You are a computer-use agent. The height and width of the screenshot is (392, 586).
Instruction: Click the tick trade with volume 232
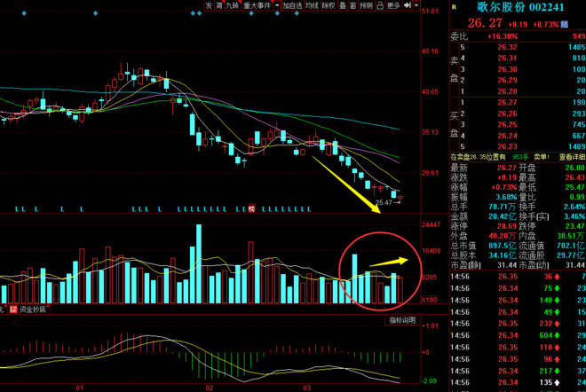pos(546,324)
